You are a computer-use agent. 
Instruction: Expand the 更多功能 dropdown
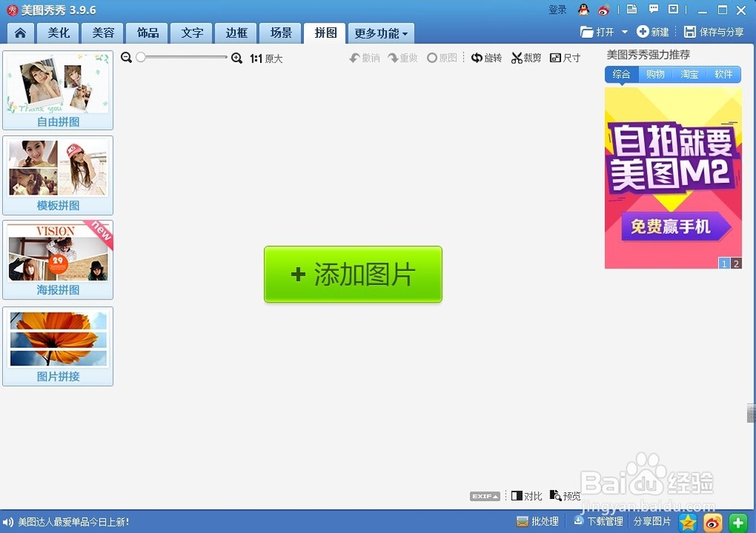coord(381,33)
